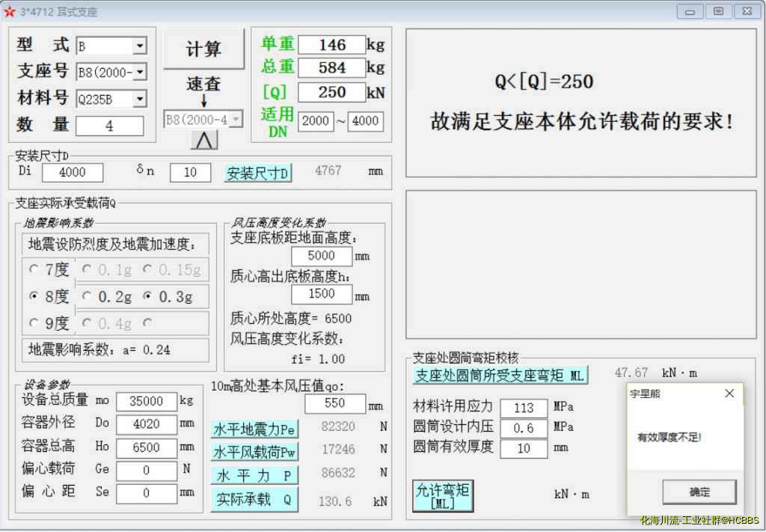Click the 水平力 P button
Screen dimensions: 766x532
click(254, 475)
